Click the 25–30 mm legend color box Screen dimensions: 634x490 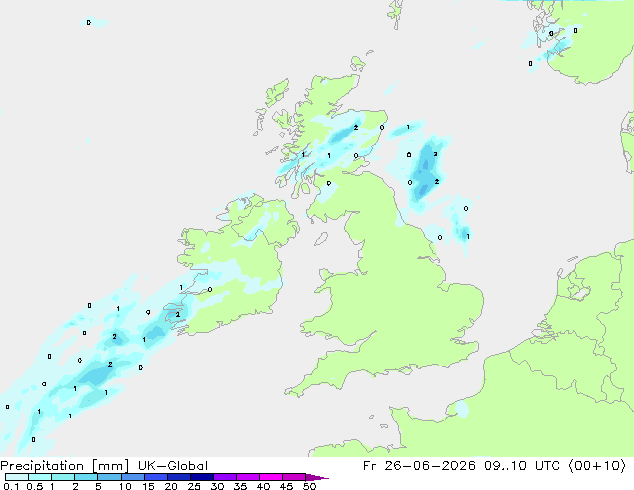(202, 477)
